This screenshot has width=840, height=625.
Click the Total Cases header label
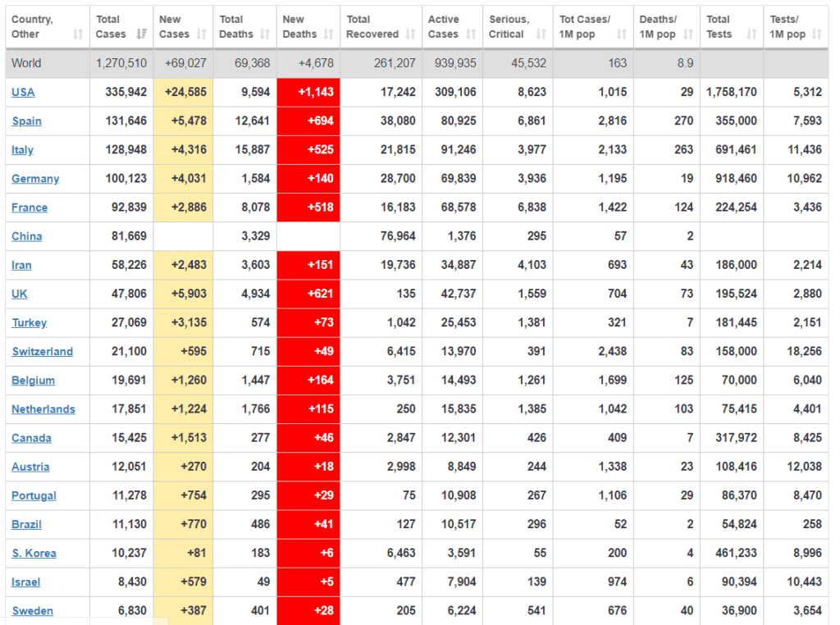111,27
